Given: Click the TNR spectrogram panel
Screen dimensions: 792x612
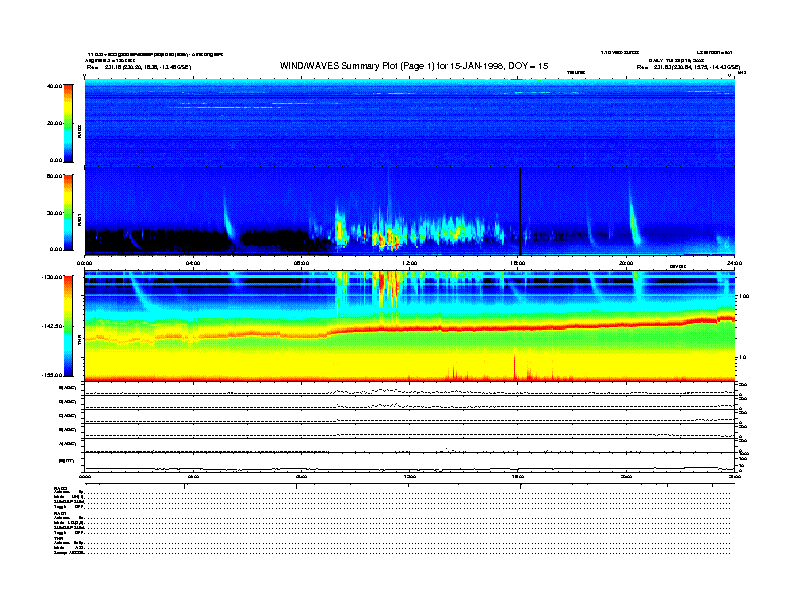Looking at the screenshot, I should coord(410,326).
